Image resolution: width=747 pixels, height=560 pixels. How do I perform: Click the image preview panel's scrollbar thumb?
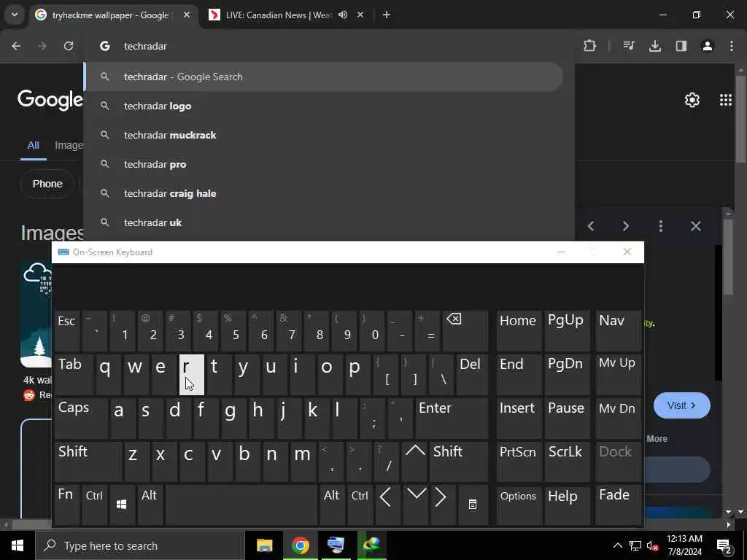[x=728, y=257]
